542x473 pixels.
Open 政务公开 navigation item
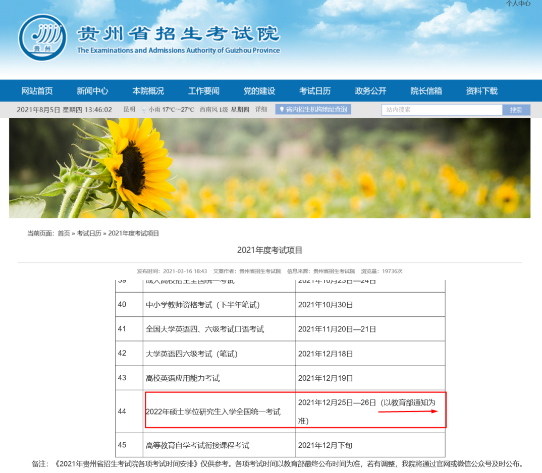pyautogui.click(x=371, y=91)
